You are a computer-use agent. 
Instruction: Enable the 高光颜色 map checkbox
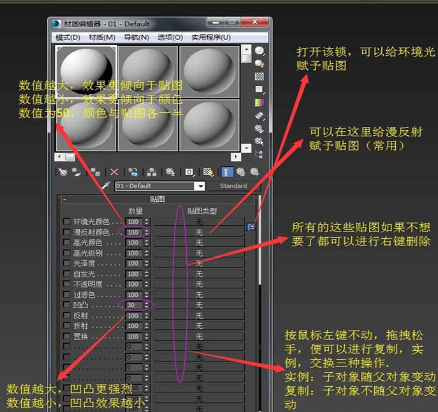tap(67, 242)
